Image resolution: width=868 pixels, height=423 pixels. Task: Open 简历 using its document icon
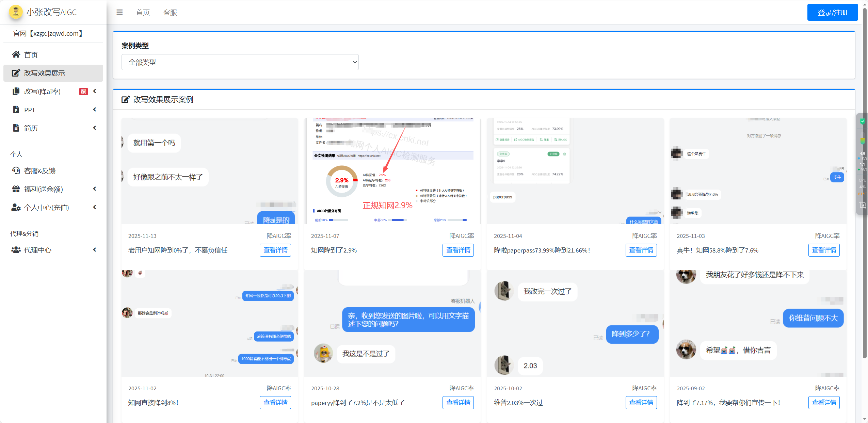pyautogui.click(x=16, y=128)
